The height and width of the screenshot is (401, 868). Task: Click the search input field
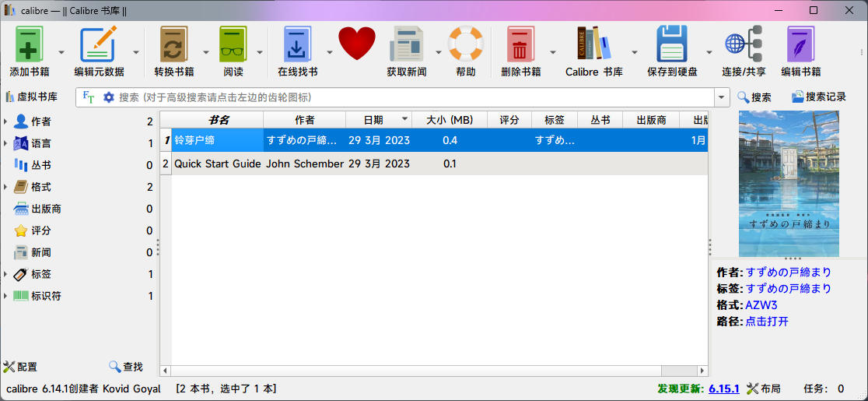(415, 97)
